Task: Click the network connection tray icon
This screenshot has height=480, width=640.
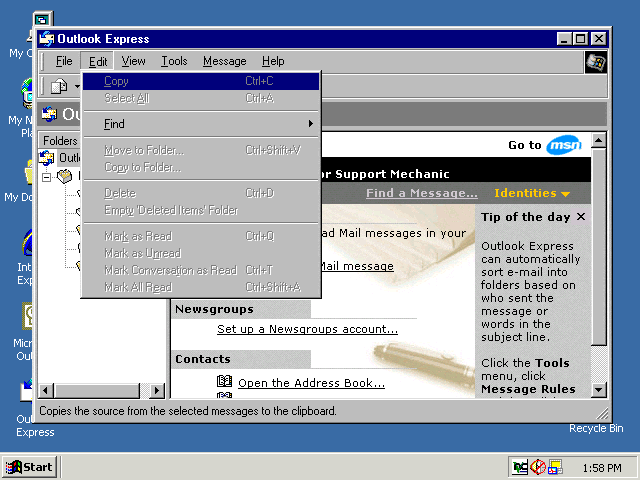Action: tap(520, 467)
